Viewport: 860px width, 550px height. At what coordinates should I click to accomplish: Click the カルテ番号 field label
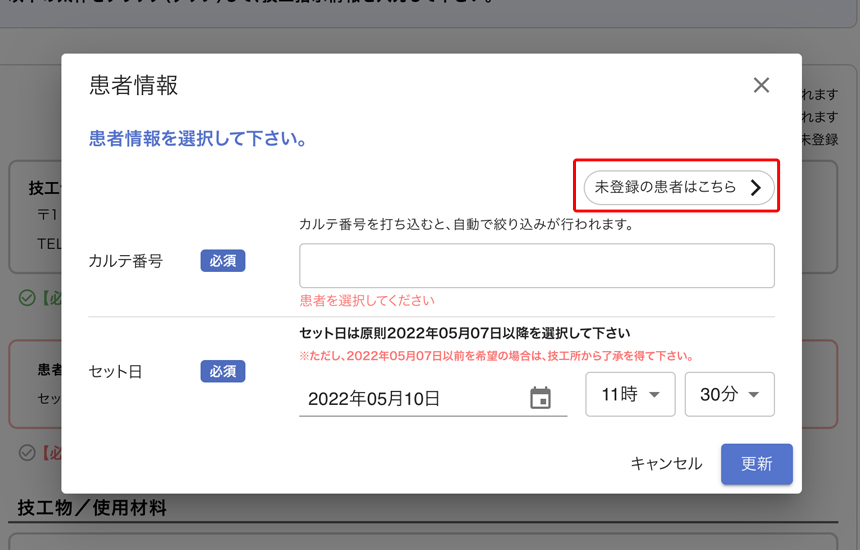tap(126, 261)
